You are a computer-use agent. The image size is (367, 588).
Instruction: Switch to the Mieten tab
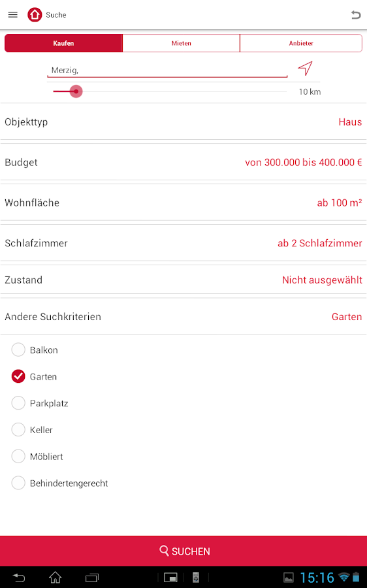click(181, 43)
